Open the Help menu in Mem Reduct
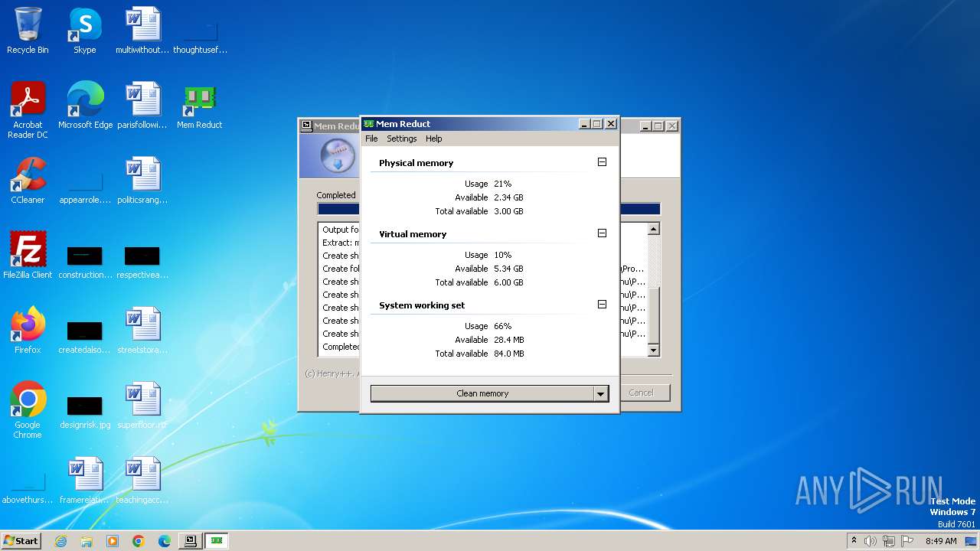The height and width of the screenshot is (551, 980). pos(434,139)
